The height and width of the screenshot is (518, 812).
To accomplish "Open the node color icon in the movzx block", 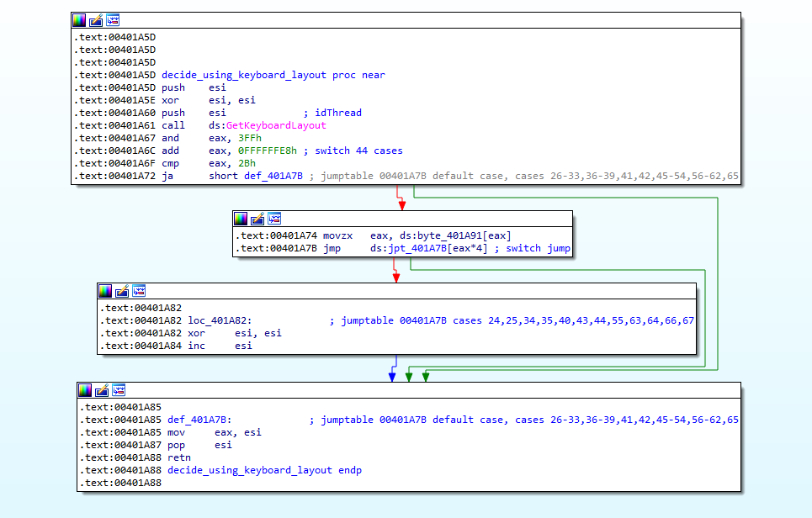I will (x=241, y=219).
